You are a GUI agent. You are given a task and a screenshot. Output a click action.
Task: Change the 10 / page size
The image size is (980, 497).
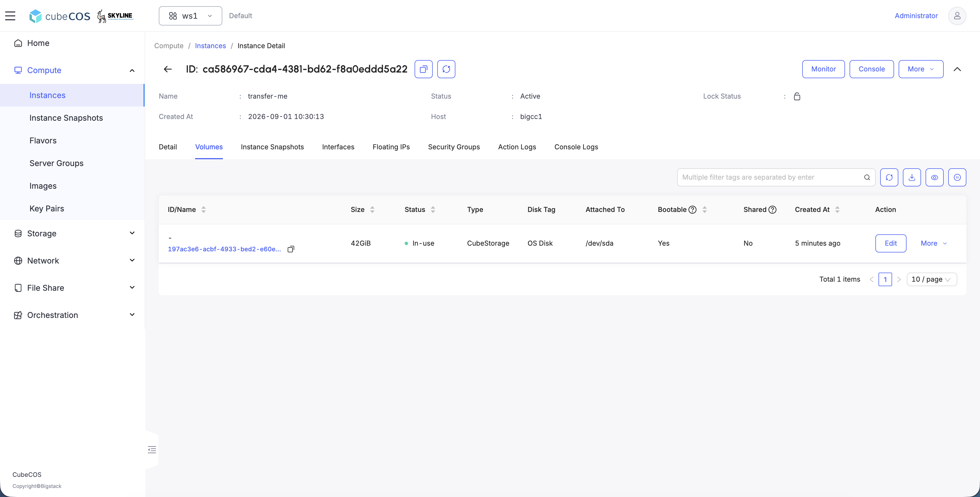pyautogui.click(x=932, y=279)
